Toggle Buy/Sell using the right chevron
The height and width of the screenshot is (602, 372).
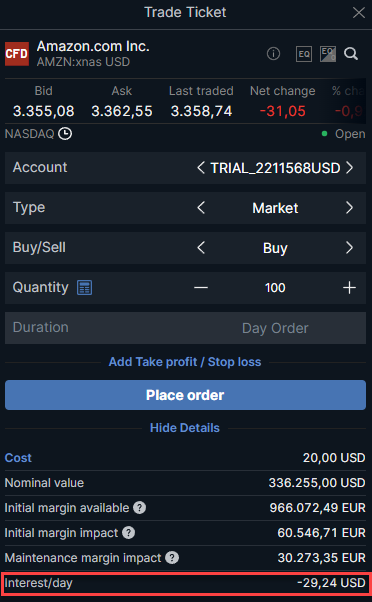[x=349, y=248]
